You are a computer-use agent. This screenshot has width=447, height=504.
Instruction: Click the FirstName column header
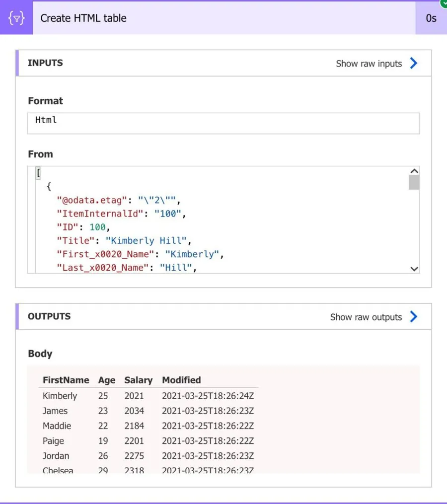point(66,380)
